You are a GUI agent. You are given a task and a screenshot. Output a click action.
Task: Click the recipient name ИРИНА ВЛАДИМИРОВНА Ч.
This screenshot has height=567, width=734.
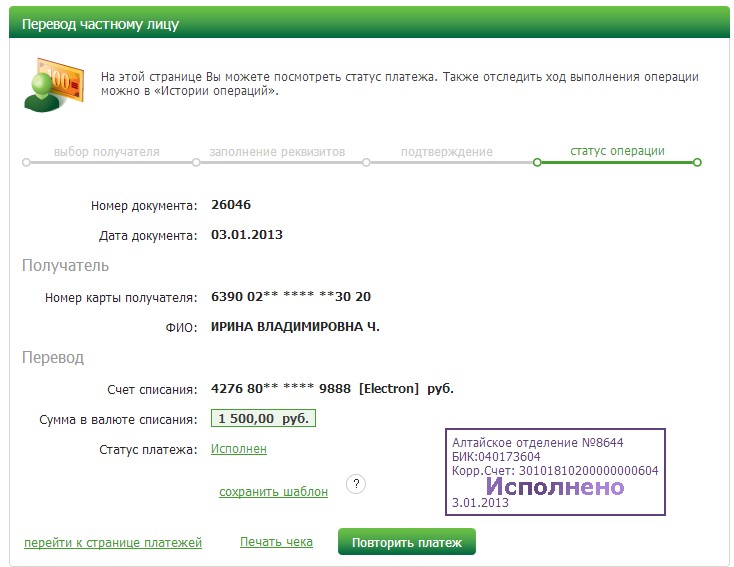pos(295,327)
